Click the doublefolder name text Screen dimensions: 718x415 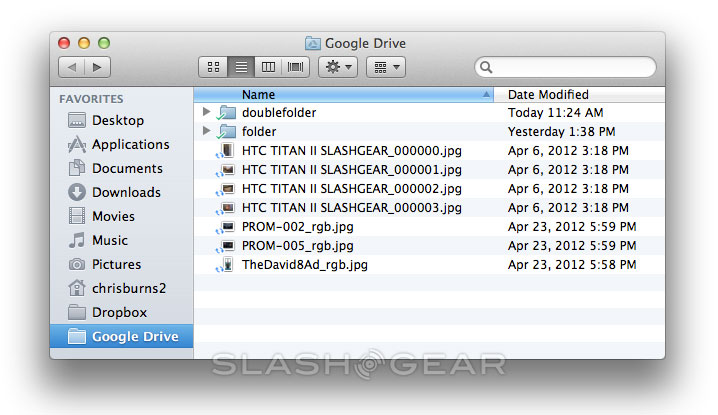(279, 112)
